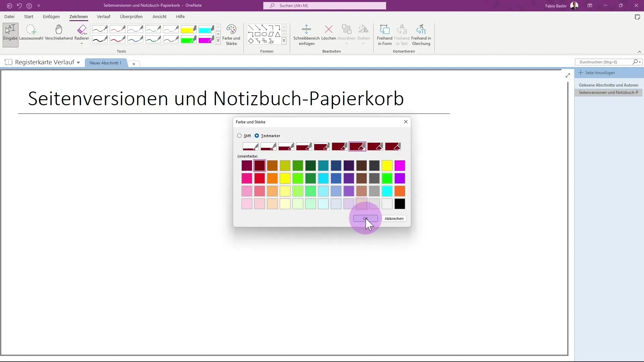The width and height of the screenshot is (644, 362).
Task: Click the open notebook pane icon top right
Action: [x=637, y=17]
